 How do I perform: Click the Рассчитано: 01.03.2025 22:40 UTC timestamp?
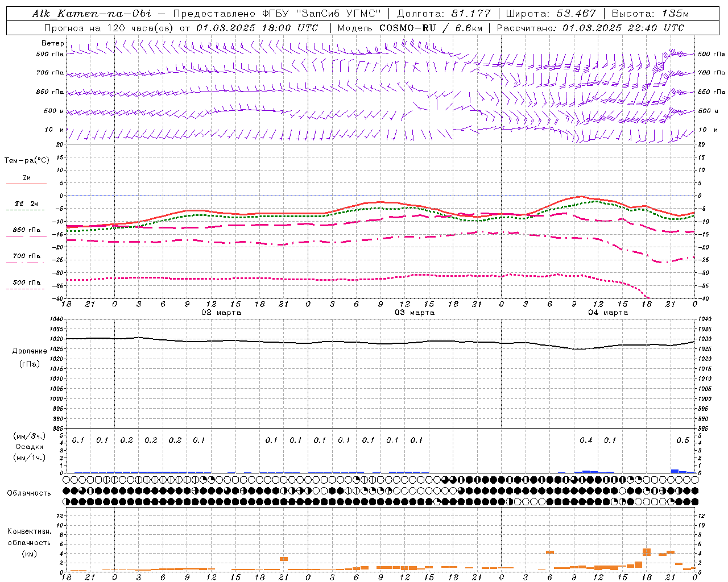[590, 28]
